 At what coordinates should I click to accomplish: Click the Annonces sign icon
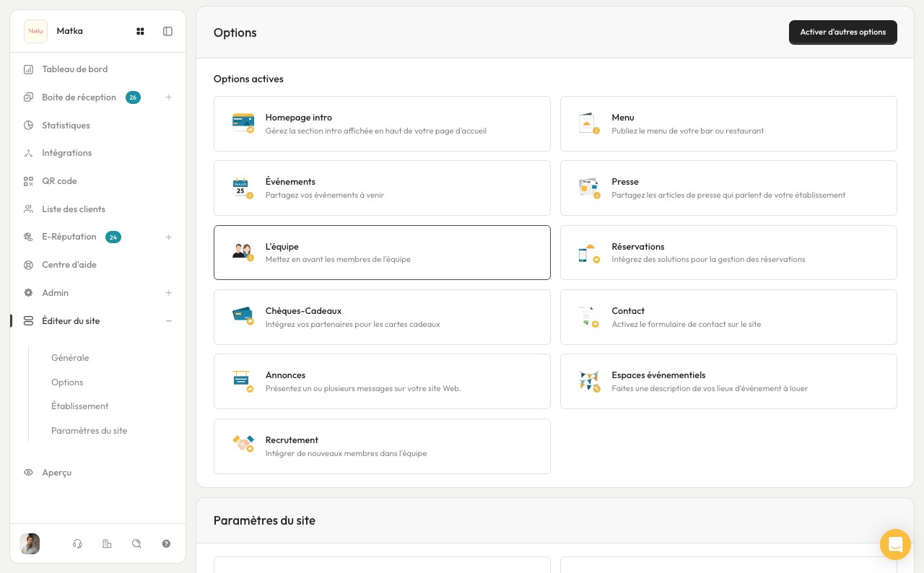(x=243, y=381)
